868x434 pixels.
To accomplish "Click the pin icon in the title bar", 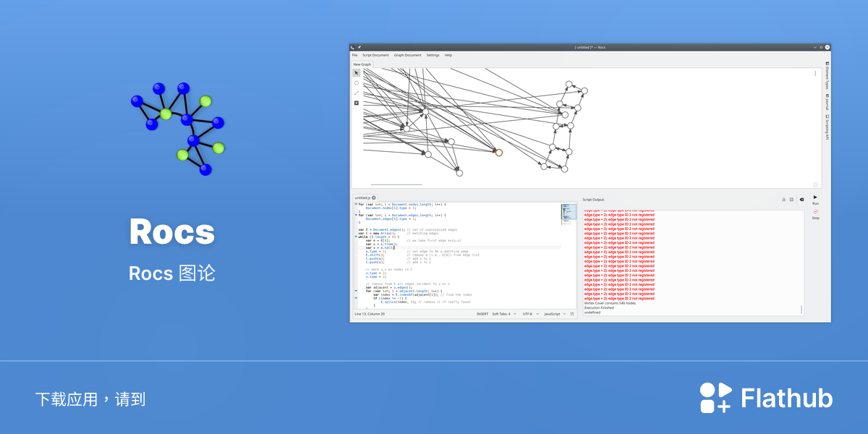I will (359, 47).
